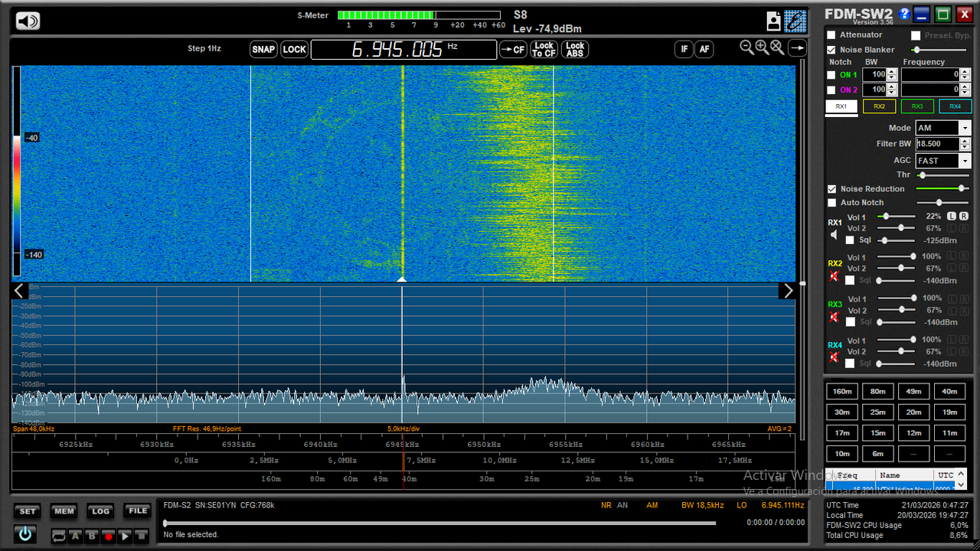Image resolution: width=980 pixels, height=551 pixels.
Task: Start recording with the red record button
Action: pyautogui.click(x=108, y=536)
